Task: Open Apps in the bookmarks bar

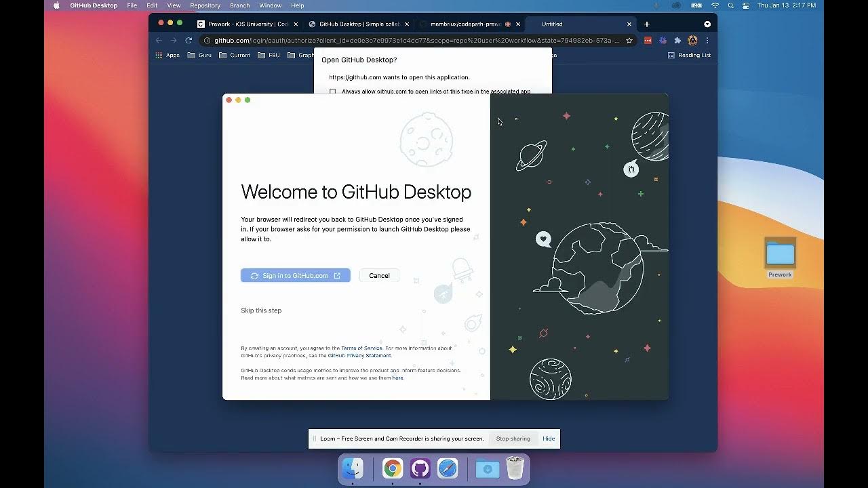Action: click(167, 55)
